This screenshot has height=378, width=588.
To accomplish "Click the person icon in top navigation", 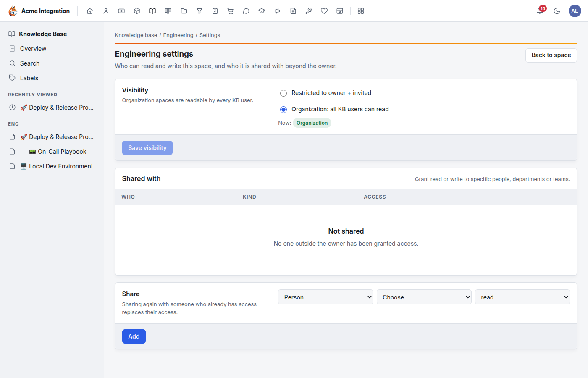I will (106, 11).
